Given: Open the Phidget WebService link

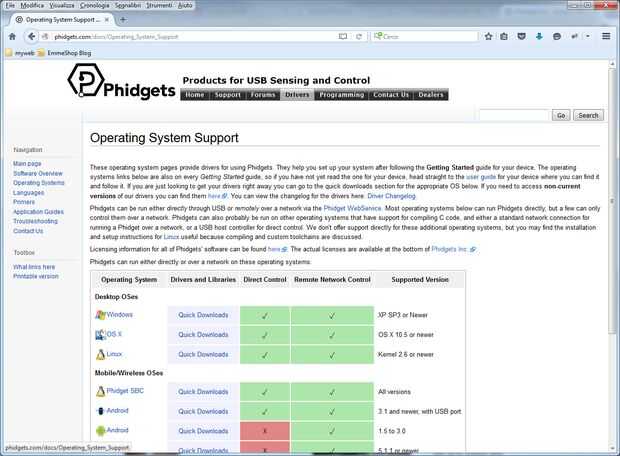Looking at the screenshot, I should (x=352, y=208).
